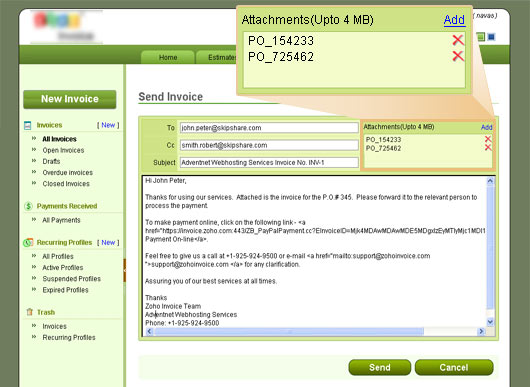Select the green theme color swatch

(481, 37)
